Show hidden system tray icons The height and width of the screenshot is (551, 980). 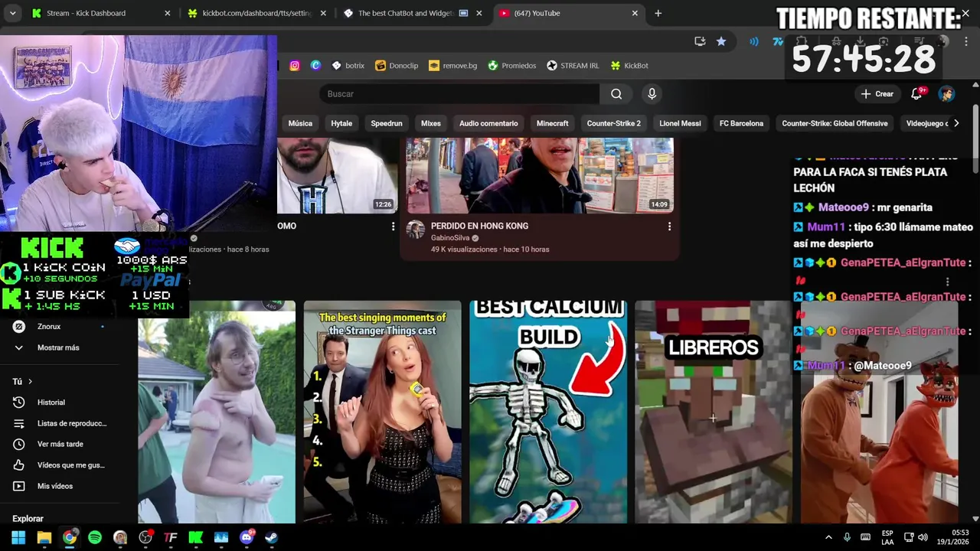coord(828,537)
